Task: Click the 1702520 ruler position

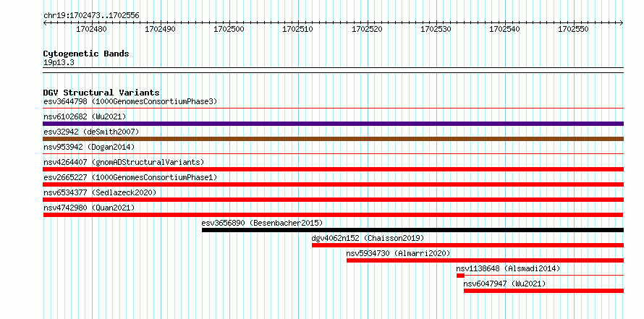Action: 367,29
